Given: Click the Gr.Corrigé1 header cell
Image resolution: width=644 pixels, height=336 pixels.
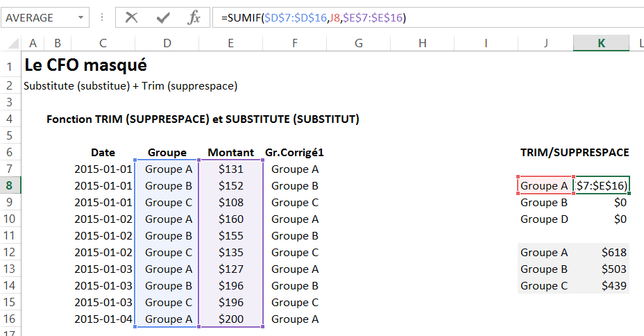Looking at the screenshot, I should click(x=294, y=152).
